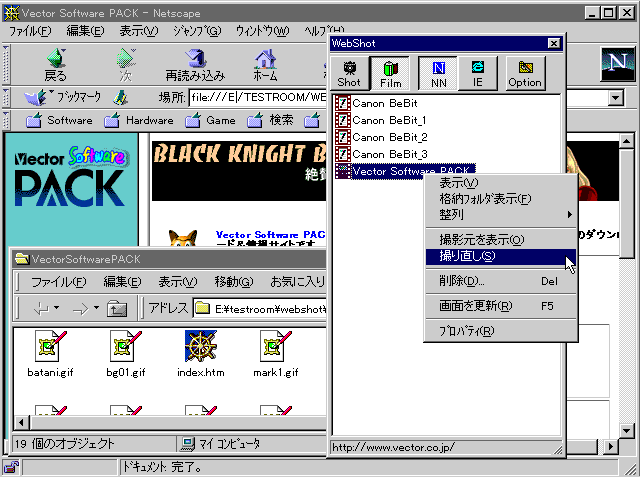The image size is (640, 478).
Task: Open Netscape 表示(V) menu
Action: click(139, 31)
